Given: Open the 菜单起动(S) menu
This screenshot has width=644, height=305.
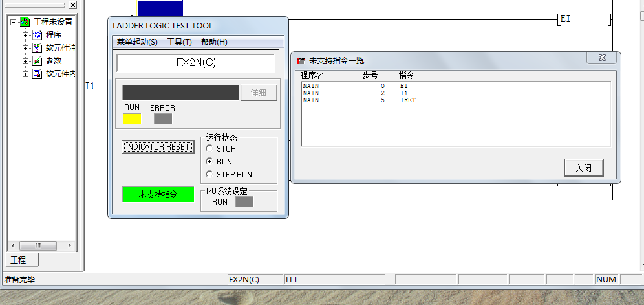Looking at the screenshot, I should click(136, 42).
